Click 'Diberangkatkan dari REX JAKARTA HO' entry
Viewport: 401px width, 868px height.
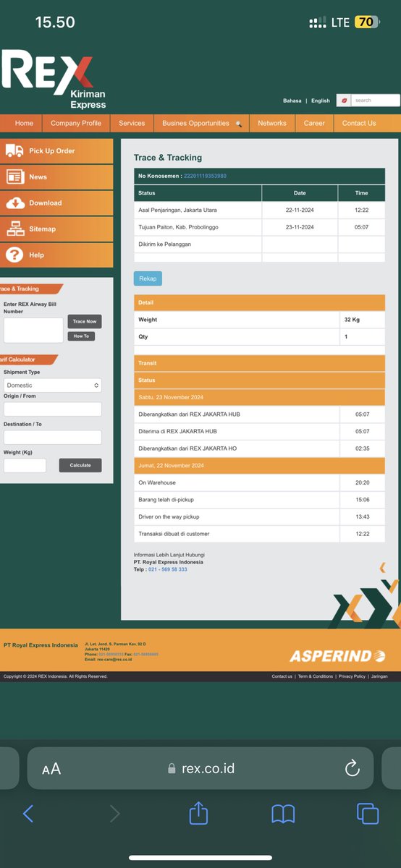pos(259,448)
